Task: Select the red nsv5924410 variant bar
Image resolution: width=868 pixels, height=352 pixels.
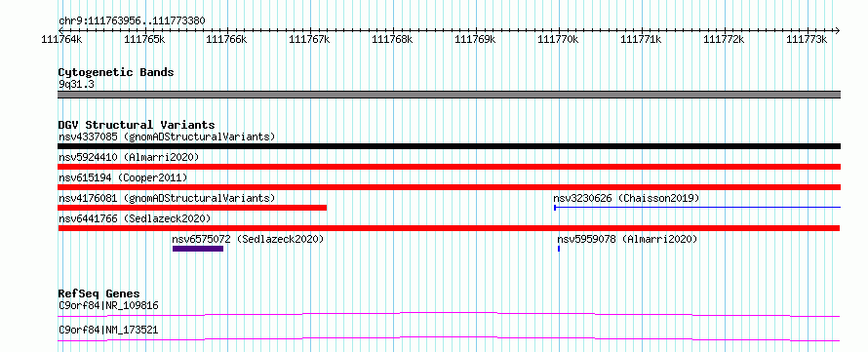Action: pos(449,167)
